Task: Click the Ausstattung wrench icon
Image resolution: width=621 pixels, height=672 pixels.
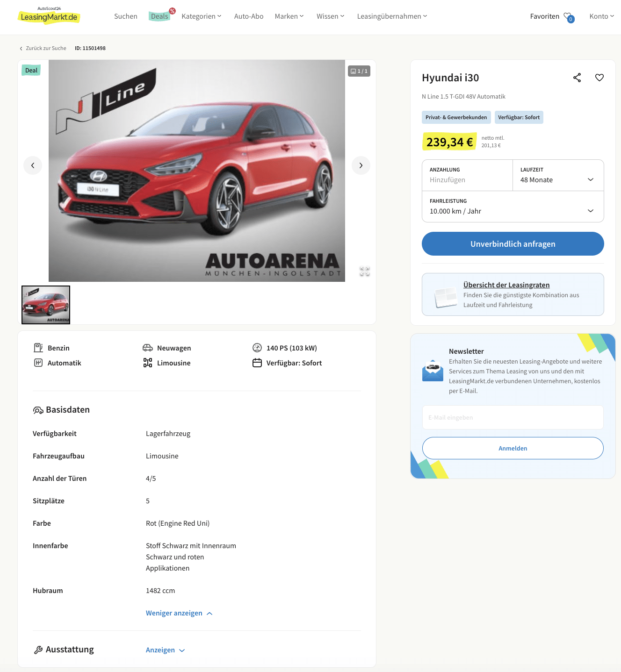Action: [38, 650]
